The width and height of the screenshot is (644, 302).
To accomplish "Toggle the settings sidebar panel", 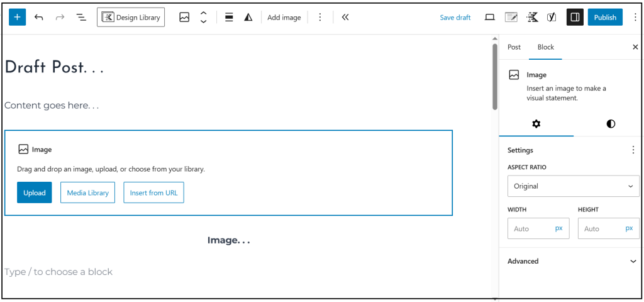I will point(574,18).
